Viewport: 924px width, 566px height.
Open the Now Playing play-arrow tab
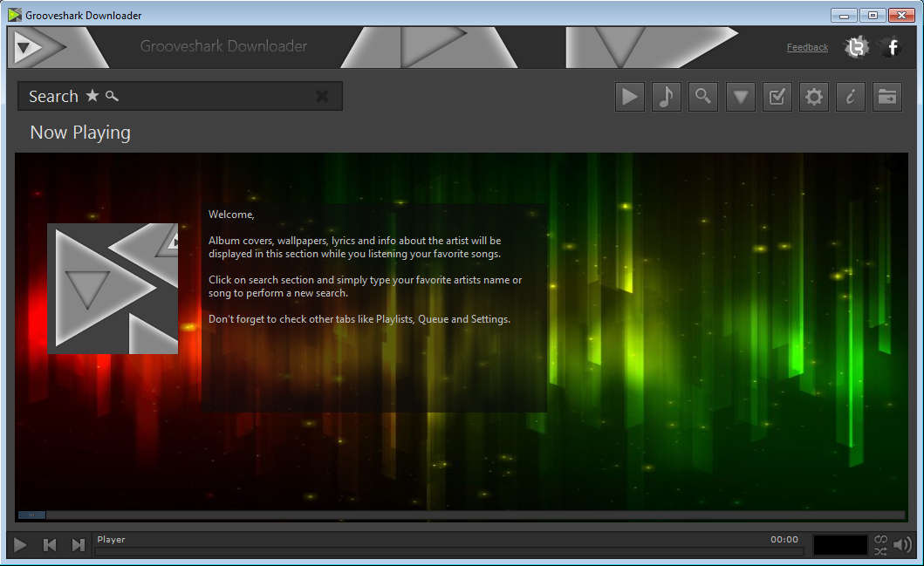[629, 97]
